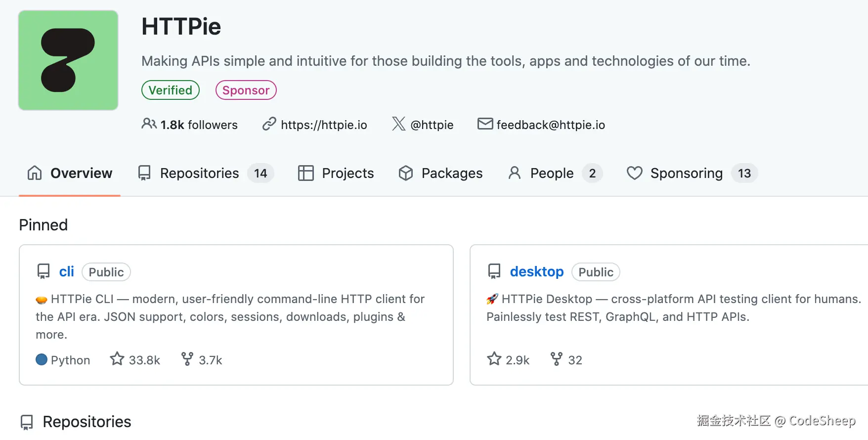868x440 pixels.
Task: Click the star icon on desktop repo
Action: click(494, 358)
